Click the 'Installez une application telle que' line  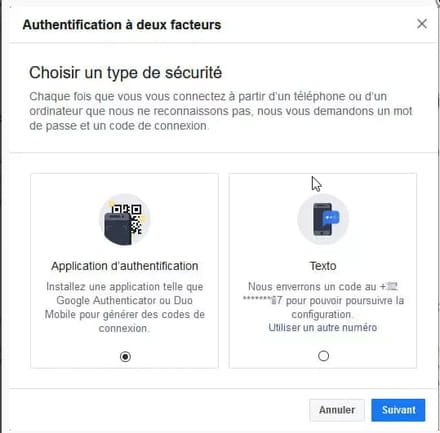click(125, 287)
